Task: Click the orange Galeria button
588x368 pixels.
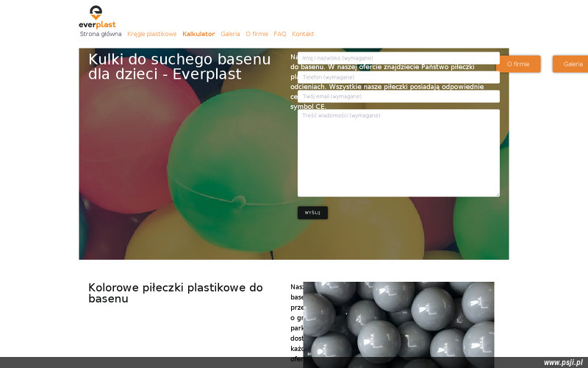Action: (570, 64)
